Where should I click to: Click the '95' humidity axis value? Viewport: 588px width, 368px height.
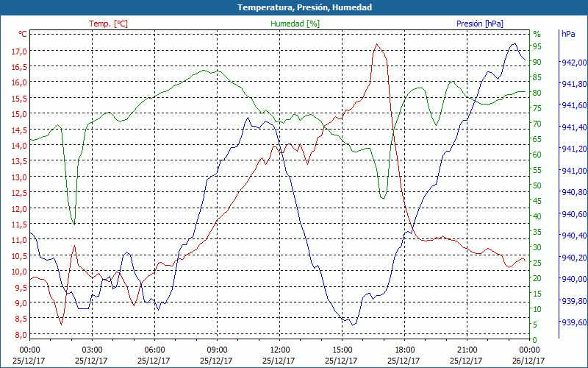(537, 46)
